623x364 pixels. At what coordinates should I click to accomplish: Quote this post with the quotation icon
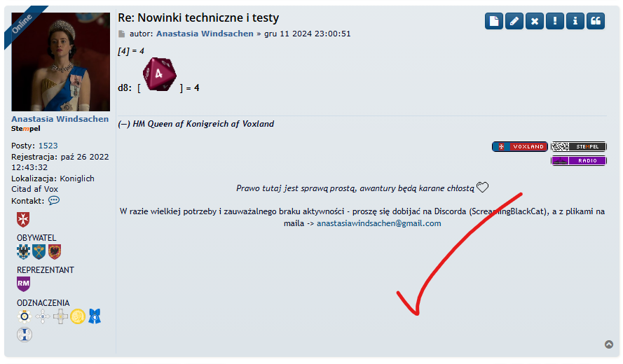coord(595,21)
